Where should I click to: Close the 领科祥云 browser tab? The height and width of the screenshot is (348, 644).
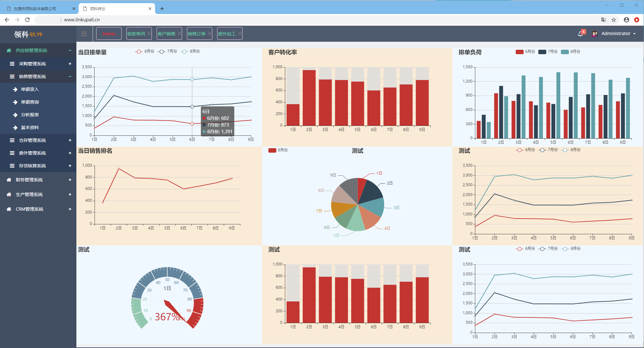click(150, 9)
